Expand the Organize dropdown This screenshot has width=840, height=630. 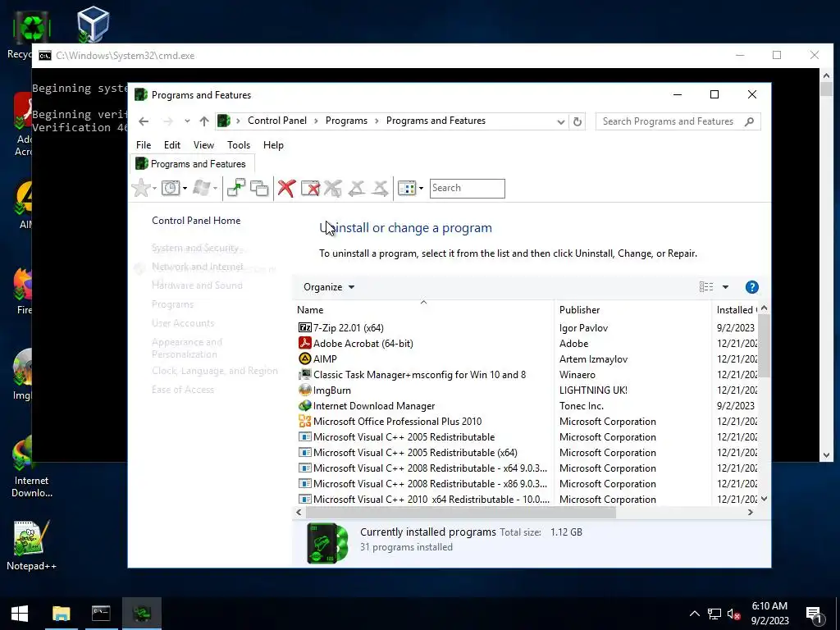(329, 287)
